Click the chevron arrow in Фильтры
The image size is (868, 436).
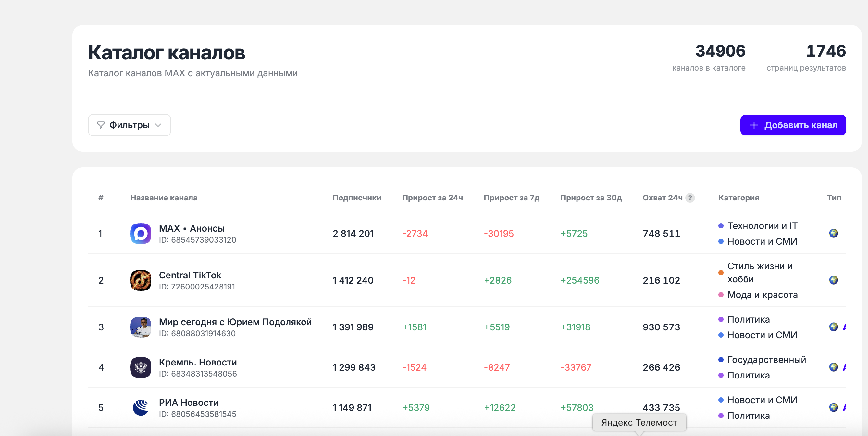coord(158,125)
